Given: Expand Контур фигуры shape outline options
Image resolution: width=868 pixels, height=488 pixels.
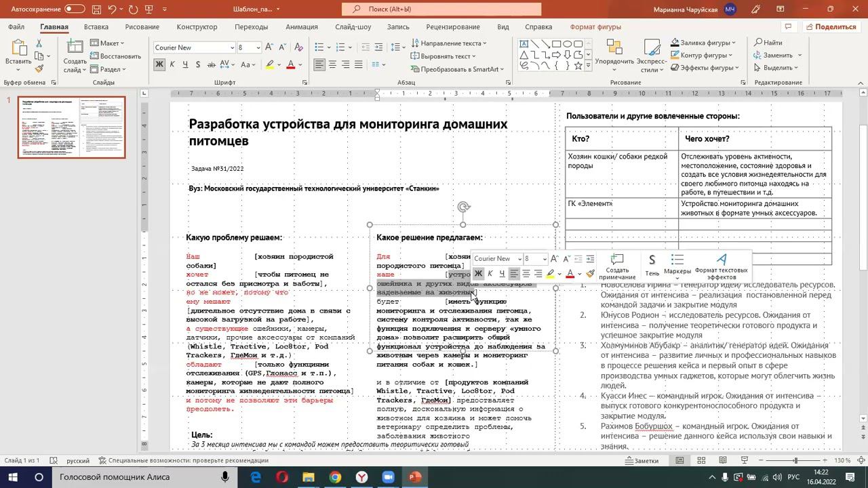Looking at the screenshot, I should click(703, 56).
